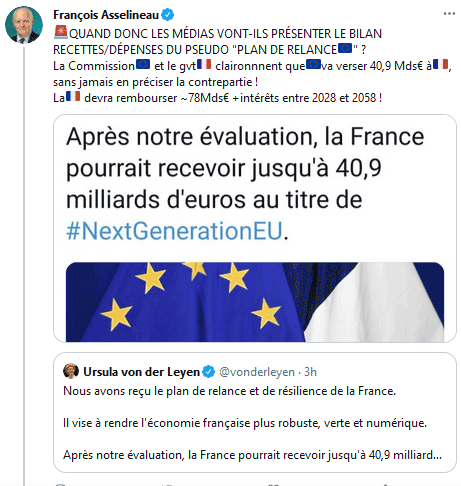This screenshot has width=461, height=486.
Task: Click the verified badge next to François Asselineau
Action: pyautogui.click(x=167, y=15)
